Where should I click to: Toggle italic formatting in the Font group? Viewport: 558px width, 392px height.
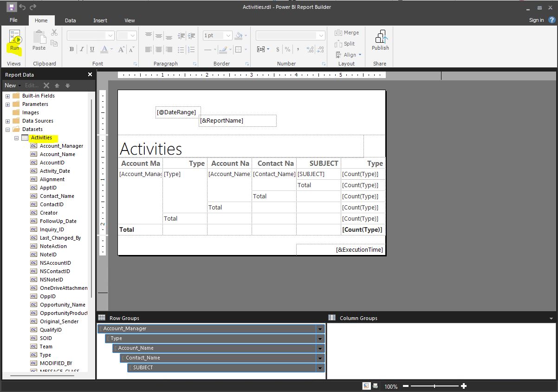point(81,48)
